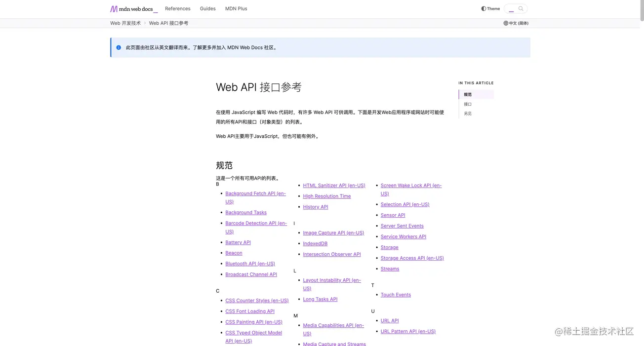This screenshot has height=346, width=644.
Task: Go to the Web 开发技术 breadcrumb
Action: (x=125, y=23)
